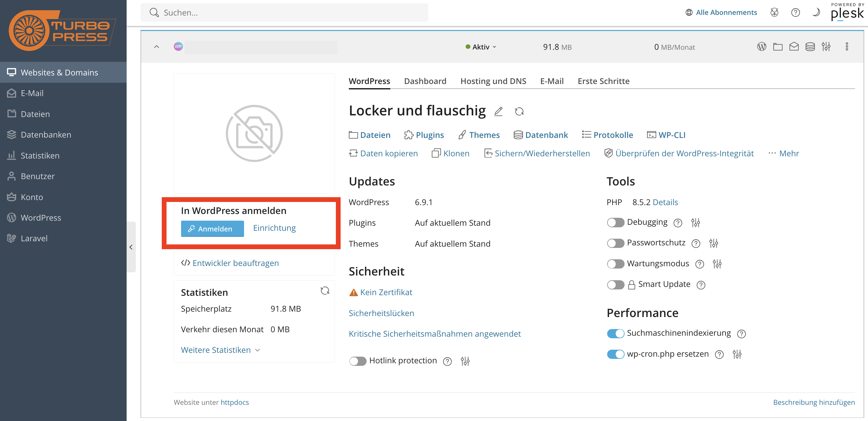Open Datenbanken in the sidebar
Image resolution: width=868 pixels, height=421 pixels.
[x=46, y=135]
